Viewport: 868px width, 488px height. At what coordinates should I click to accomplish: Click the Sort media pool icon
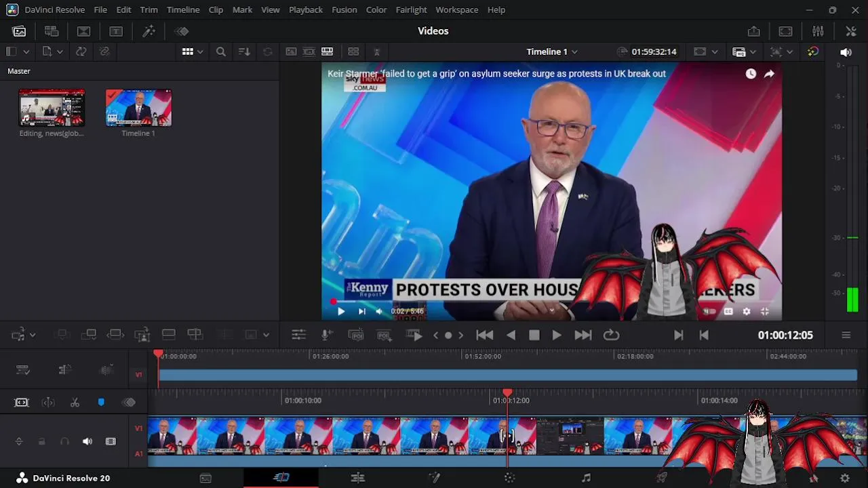(244, 52)
